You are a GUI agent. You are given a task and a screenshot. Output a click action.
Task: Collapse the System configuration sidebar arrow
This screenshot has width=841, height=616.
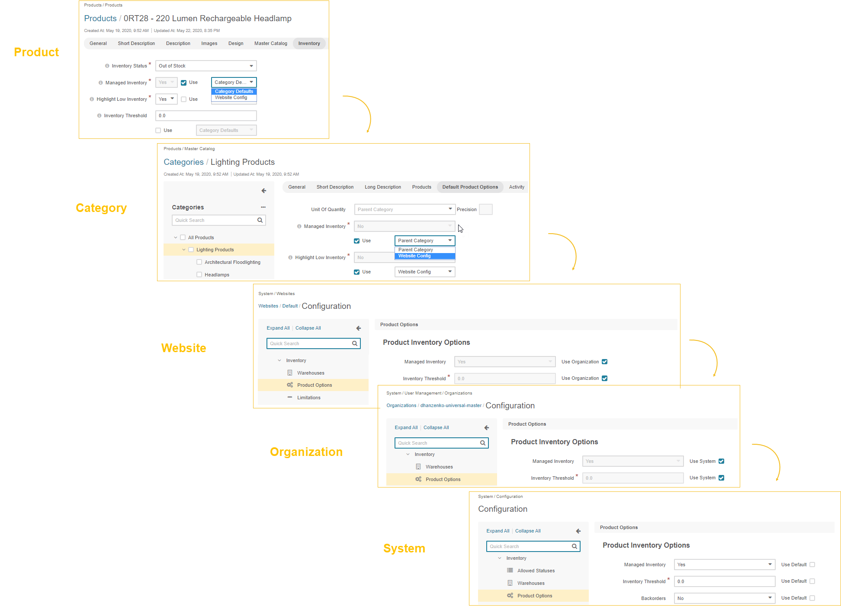click(578, 531)
